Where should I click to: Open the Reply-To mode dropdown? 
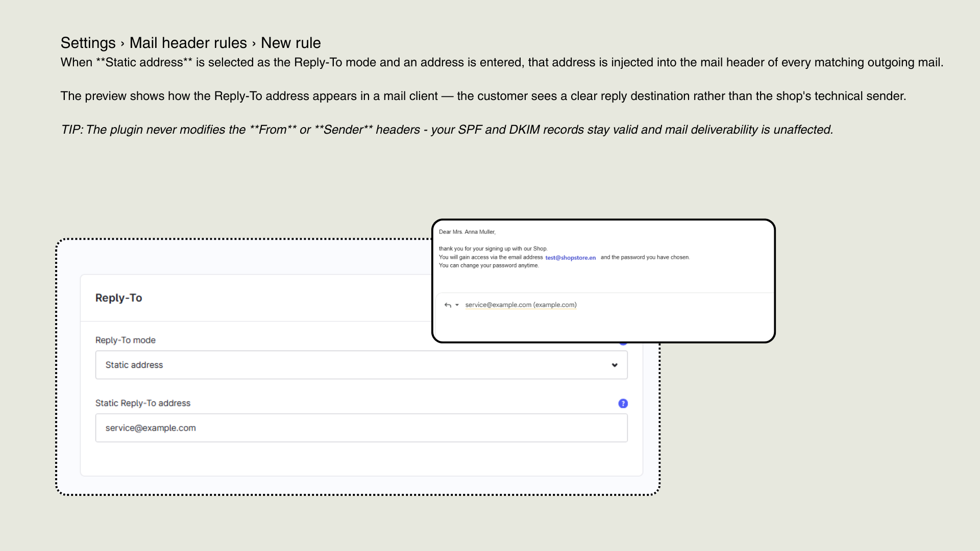(361, 365)
